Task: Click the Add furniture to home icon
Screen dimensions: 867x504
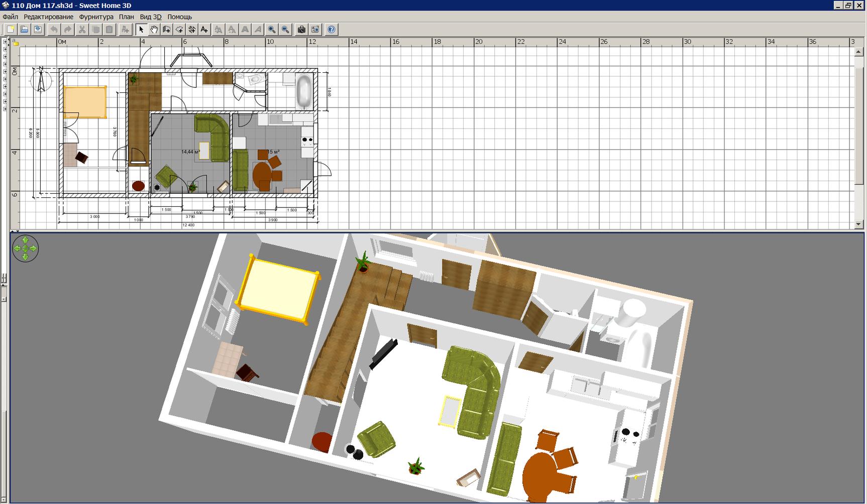Action: pyautogui.click(x=125, y=30)
